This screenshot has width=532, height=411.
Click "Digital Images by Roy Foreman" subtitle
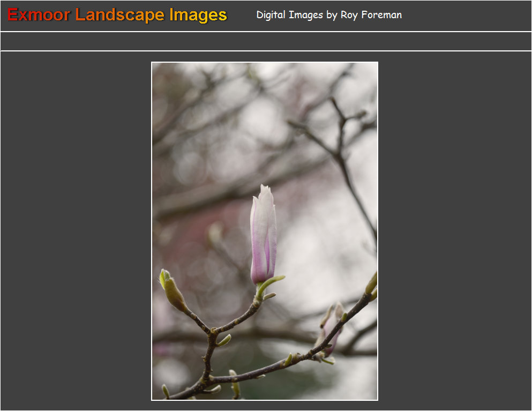coord(329,15)
